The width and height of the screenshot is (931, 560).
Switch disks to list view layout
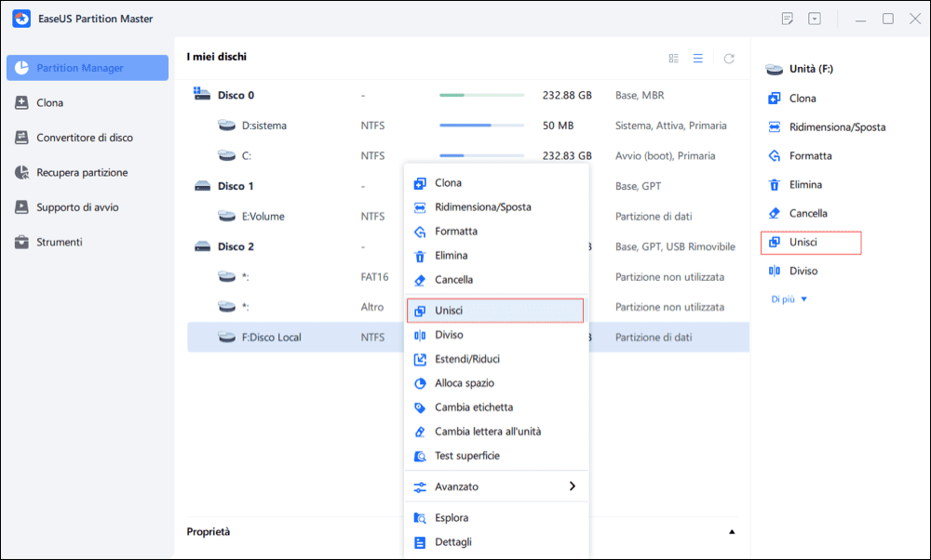697,58
